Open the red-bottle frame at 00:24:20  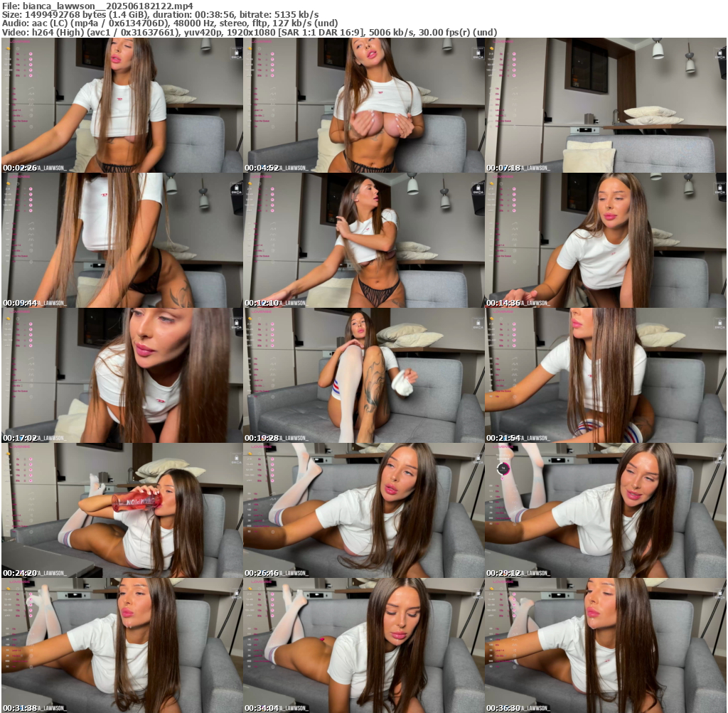122,510
